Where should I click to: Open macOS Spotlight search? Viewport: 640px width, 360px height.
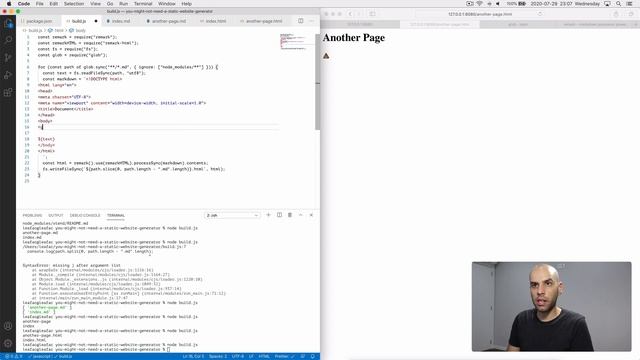pos(619,4)
